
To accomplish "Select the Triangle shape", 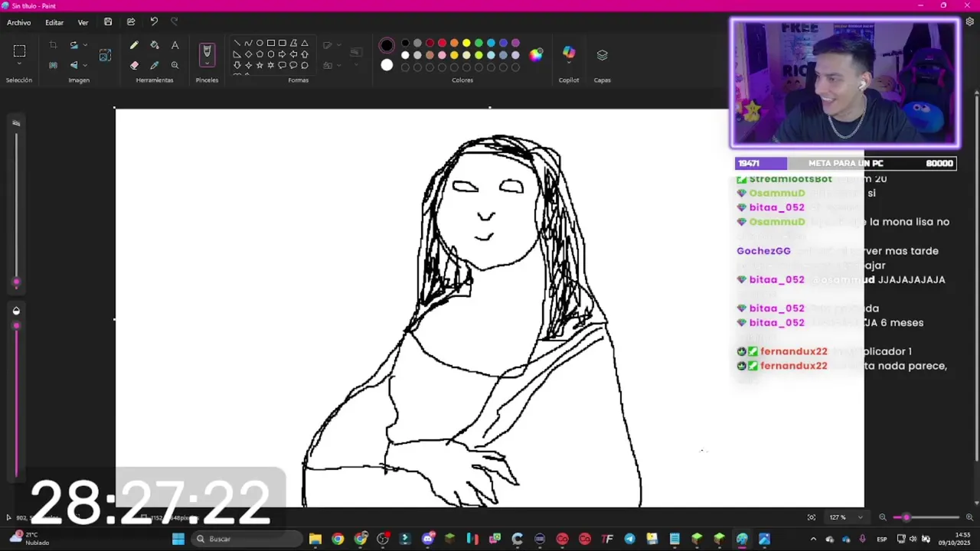I will pos(305,43).
